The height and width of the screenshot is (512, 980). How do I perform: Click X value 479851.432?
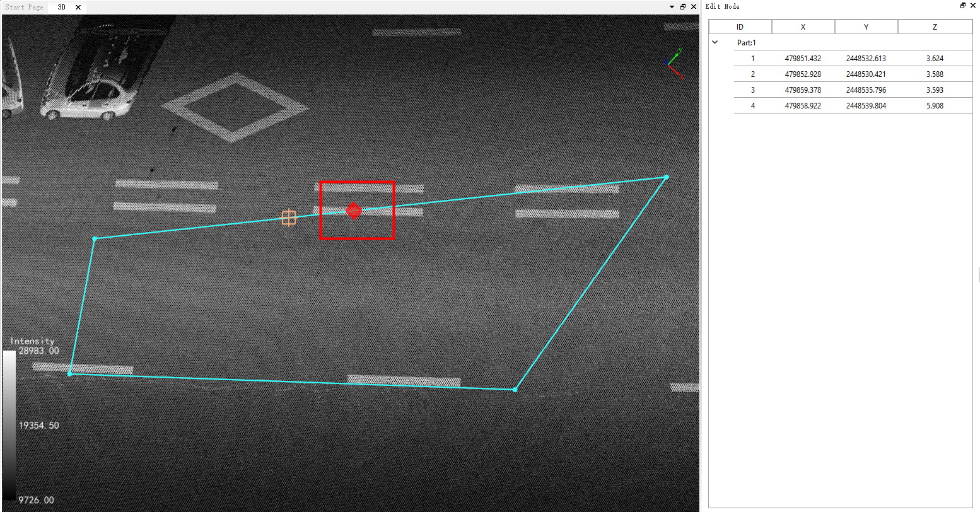(x=803, y=59)
